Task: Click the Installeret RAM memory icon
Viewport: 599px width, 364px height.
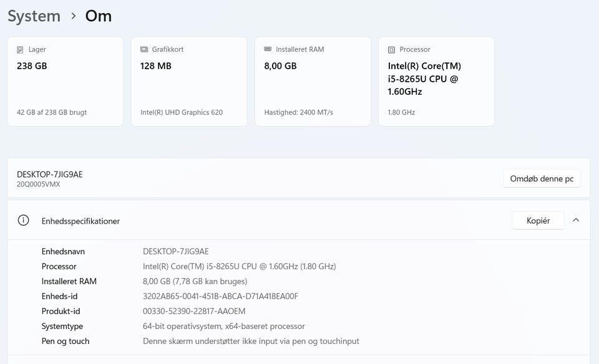Action: (x=268, y=49)
